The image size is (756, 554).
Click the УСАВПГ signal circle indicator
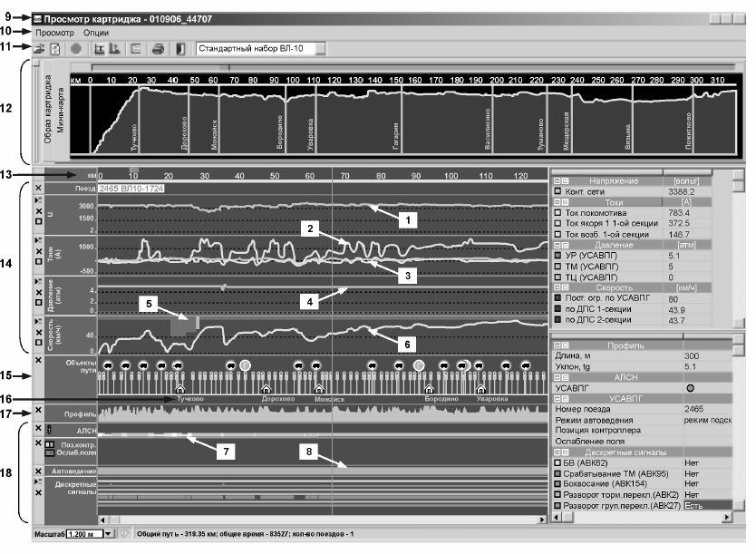(691, 388)
